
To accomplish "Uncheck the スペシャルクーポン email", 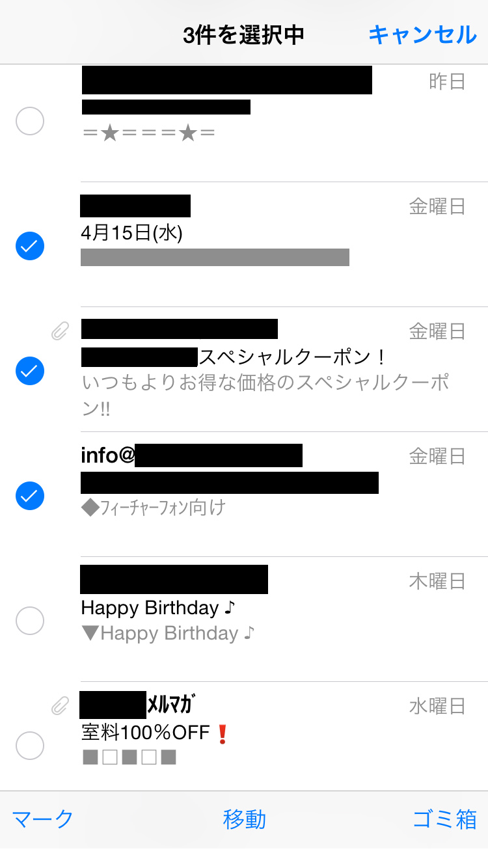I will click(x=30, y=371).
